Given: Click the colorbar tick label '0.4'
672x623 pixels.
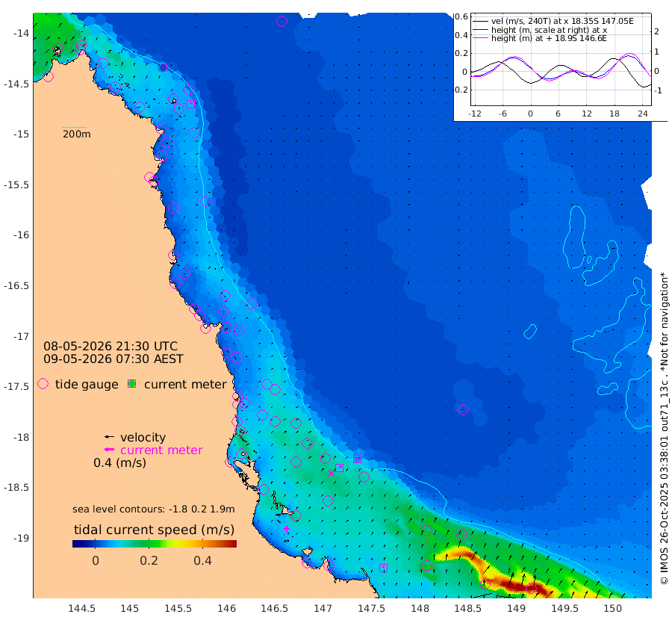Looking at the screenshot, I should tap(202, 560).
